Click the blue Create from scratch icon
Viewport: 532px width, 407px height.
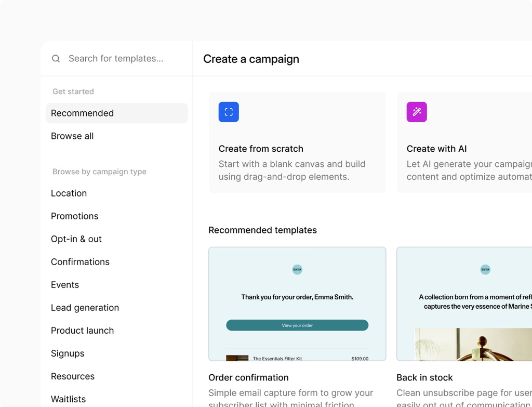(229, 112)
